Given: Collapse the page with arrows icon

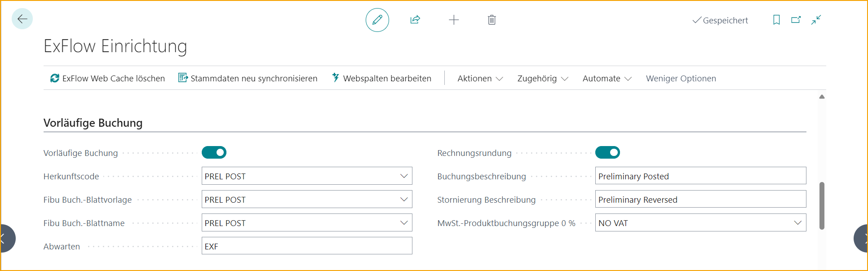Looking at the screenshot, I should [816, 20].
